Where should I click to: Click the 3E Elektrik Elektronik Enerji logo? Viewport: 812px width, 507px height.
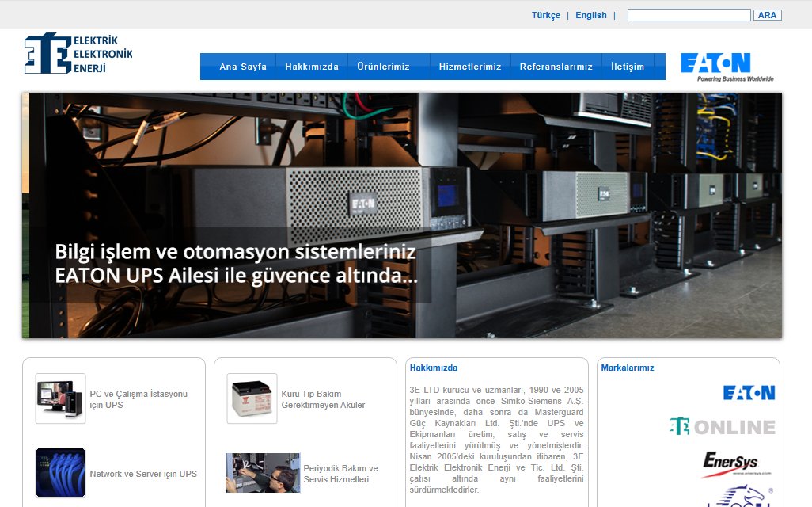(78, 53)
